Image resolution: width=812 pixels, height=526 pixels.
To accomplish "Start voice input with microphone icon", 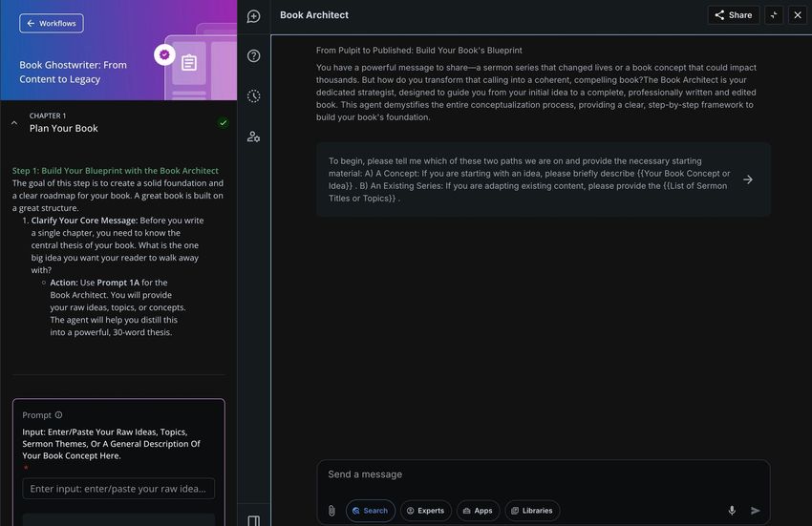I will coord(732,511).
